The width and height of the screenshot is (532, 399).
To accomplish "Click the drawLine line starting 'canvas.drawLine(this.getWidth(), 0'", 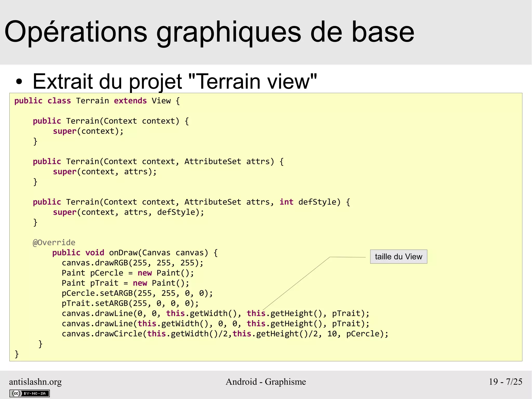I will 216,324.
